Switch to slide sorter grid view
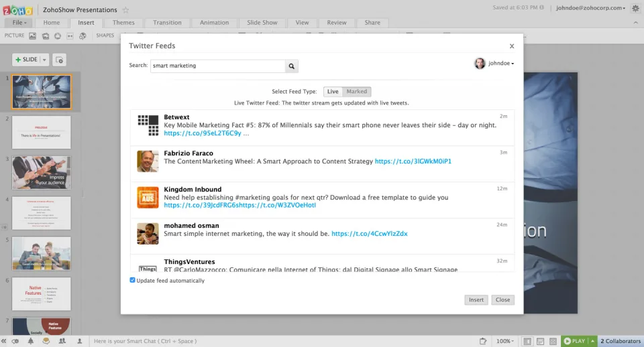Image resolution: width=644 pixels, height=347 pixels. pos(553,341)
